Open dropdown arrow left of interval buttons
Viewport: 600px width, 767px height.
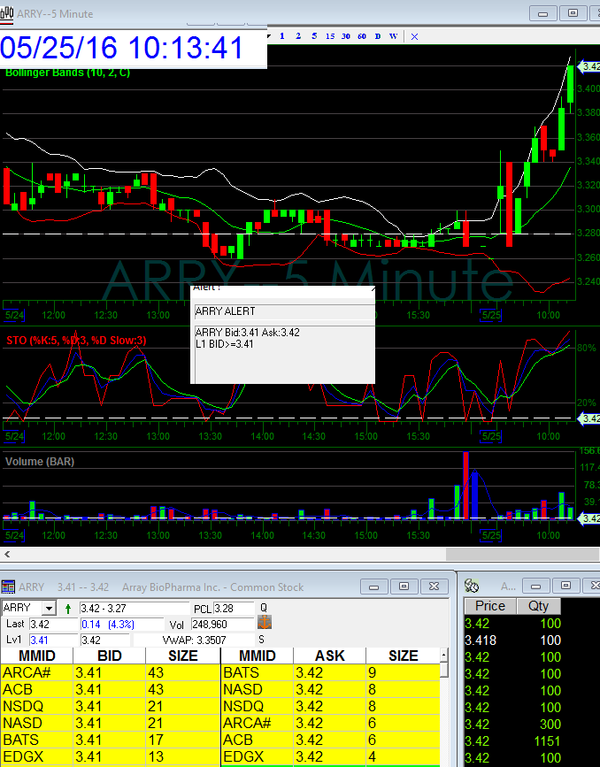[x=271, y=36]
